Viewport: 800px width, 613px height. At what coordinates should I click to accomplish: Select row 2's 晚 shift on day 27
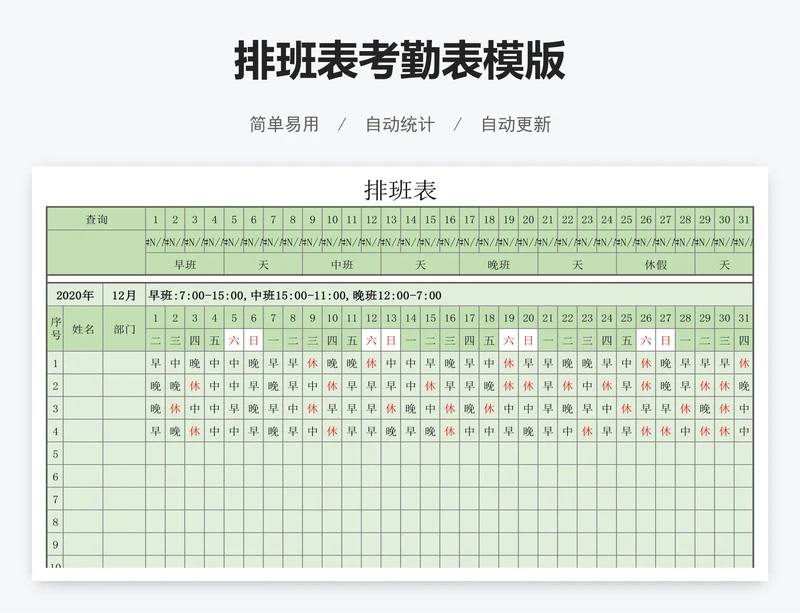click(666, 386)
